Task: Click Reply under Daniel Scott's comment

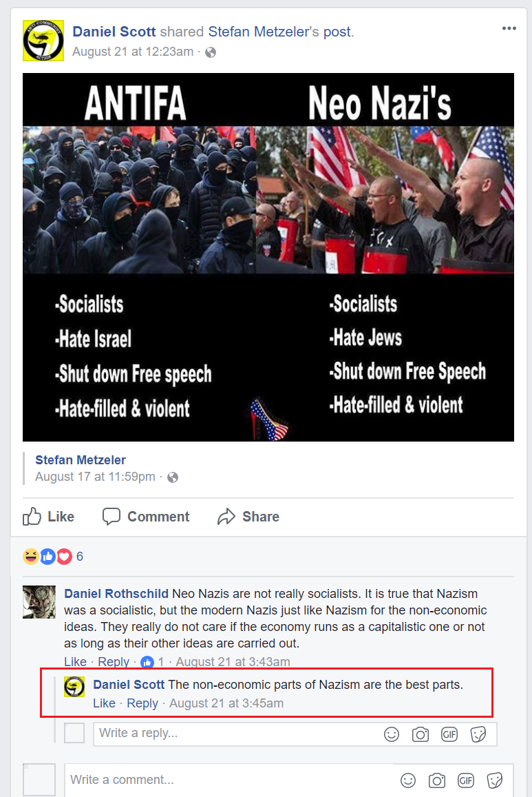Action: [x=142, y=703]
